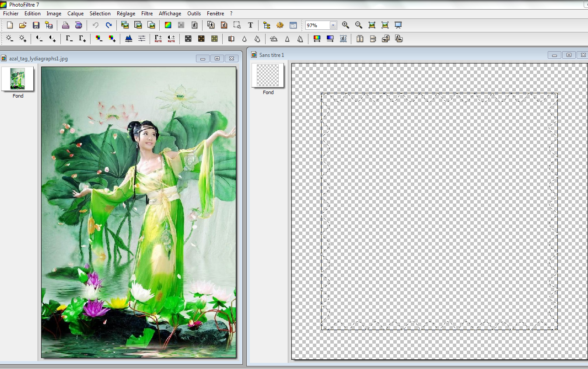Click the full screen display icon

pos(398,25)
